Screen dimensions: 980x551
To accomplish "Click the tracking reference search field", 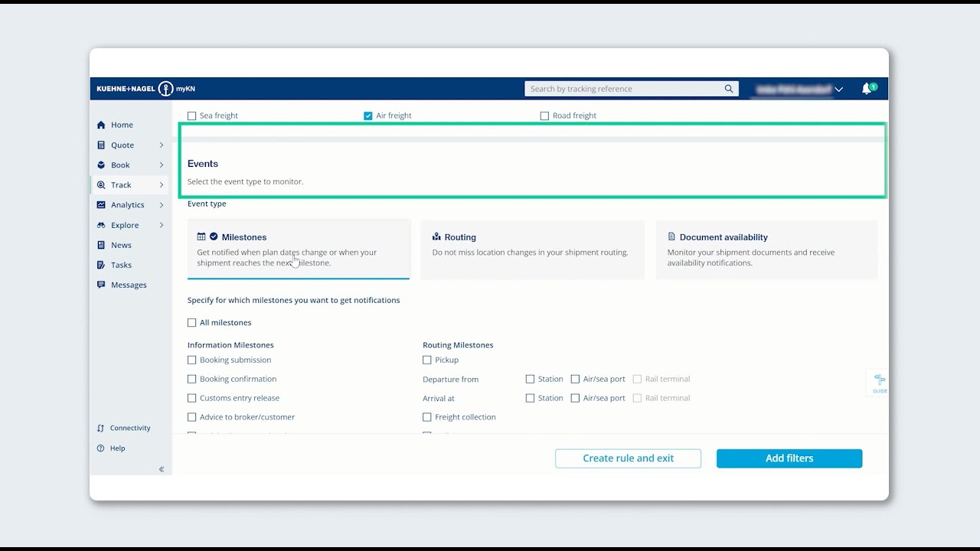I will 632,89.
